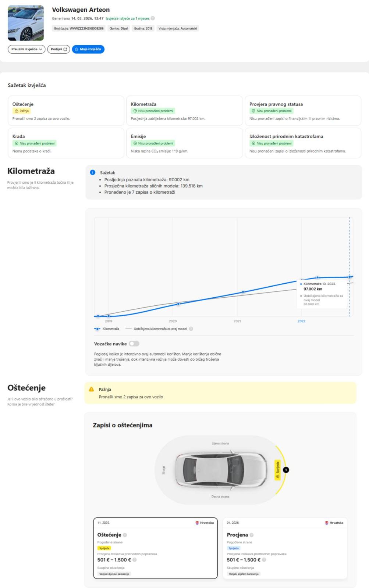Click blue info icon in Sažetak box

click(93, 172)
